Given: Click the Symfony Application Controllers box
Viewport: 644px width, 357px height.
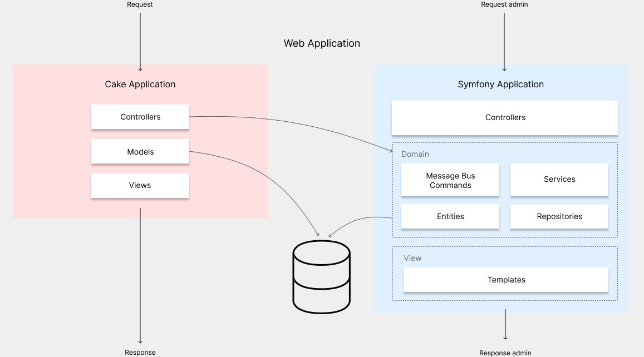Looking at the screenshot, I should (x=505, y=118).
